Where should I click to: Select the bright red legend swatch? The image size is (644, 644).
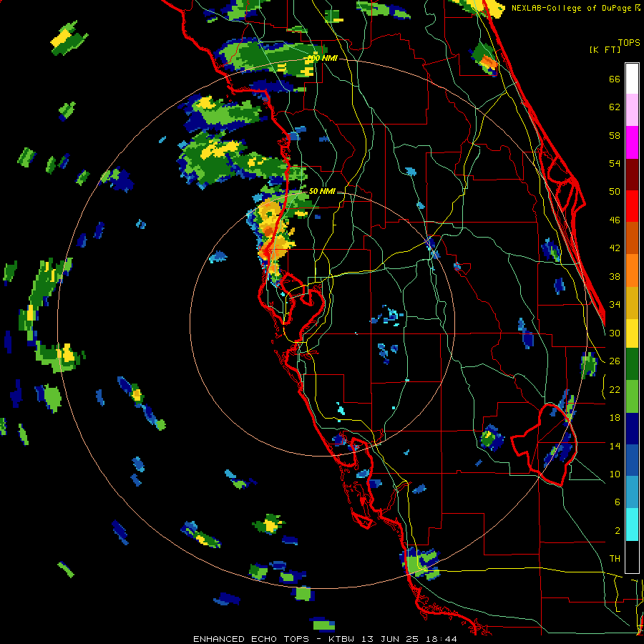[632, 206]
